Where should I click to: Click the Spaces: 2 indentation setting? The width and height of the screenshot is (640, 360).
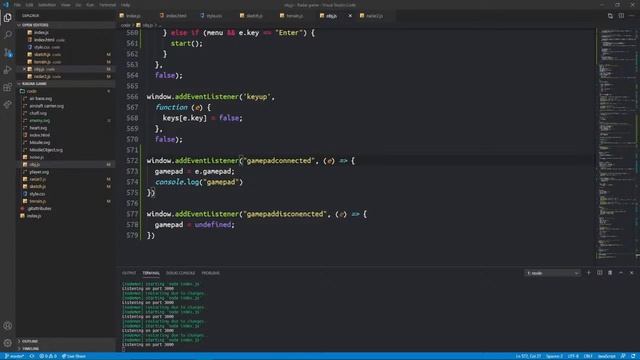[554, 356]
